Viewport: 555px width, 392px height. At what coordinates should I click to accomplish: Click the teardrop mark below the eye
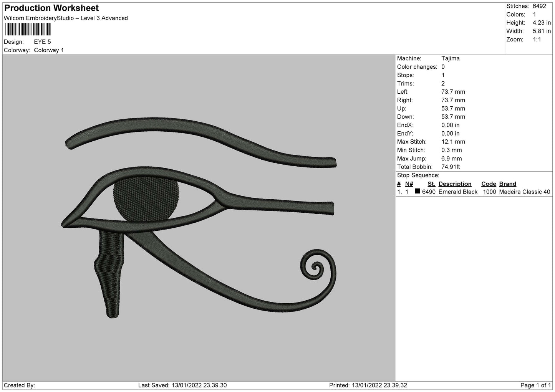(110, 274)
